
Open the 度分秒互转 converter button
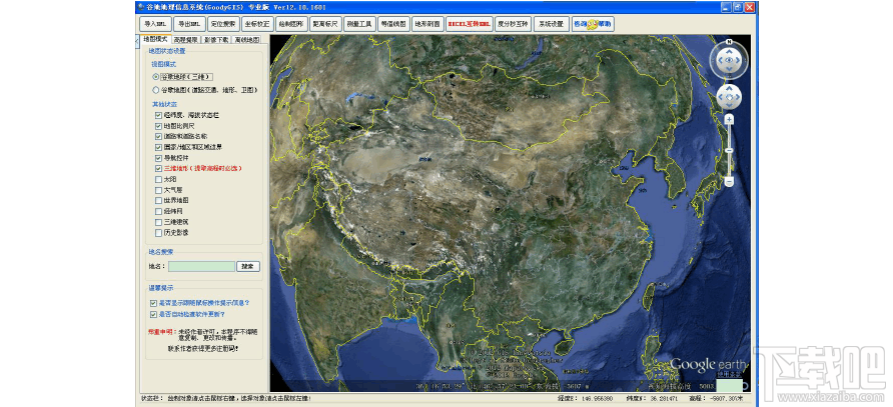coord(514,24)
